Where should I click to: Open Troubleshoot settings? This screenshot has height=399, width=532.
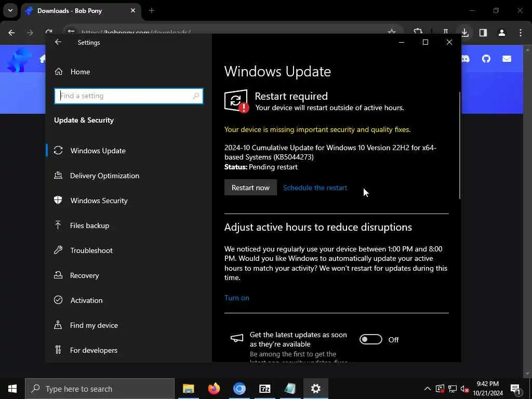click(x=91, y=250)
